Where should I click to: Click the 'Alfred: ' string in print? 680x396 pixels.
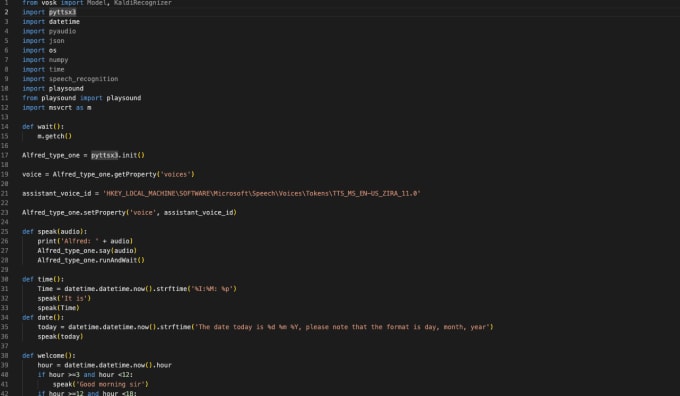(x=80, y=241)
